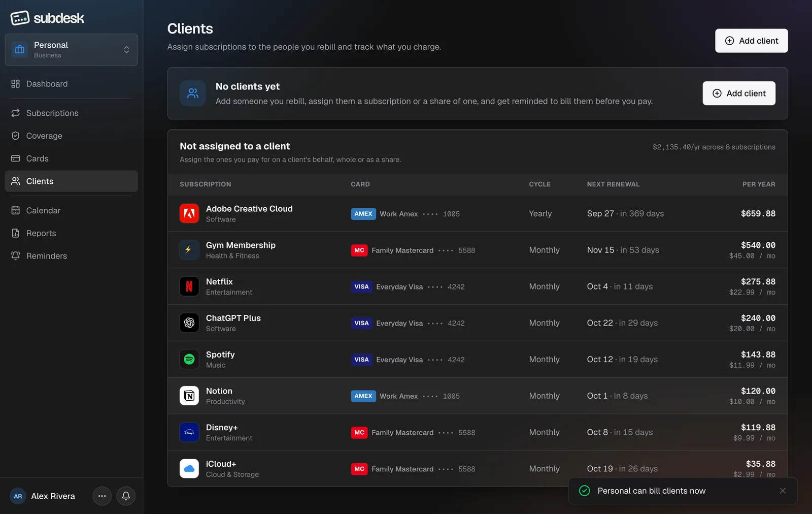Click the subdesk logo icon
This screenshot has width=812, height=514.
(x=20, y=18)
